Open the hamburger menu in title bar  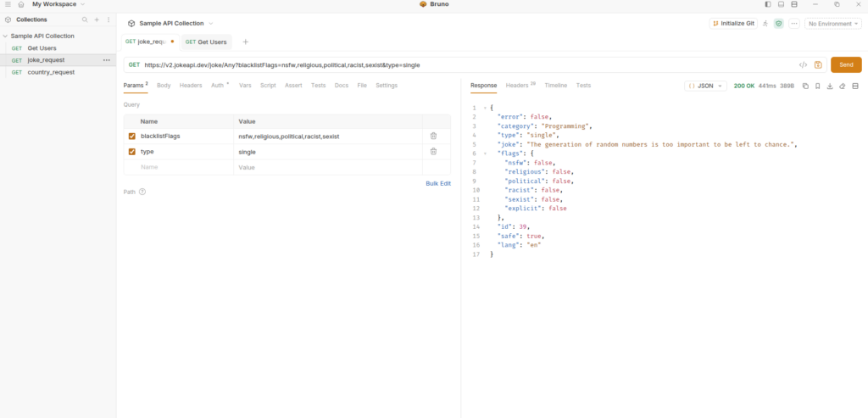[8, 4]
